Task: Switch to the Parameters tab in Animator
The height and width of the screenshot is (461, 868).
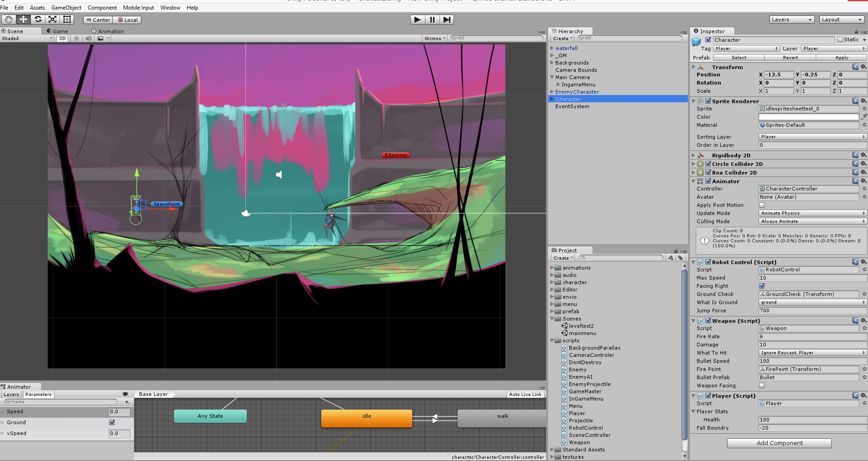Action: [38, 394]
